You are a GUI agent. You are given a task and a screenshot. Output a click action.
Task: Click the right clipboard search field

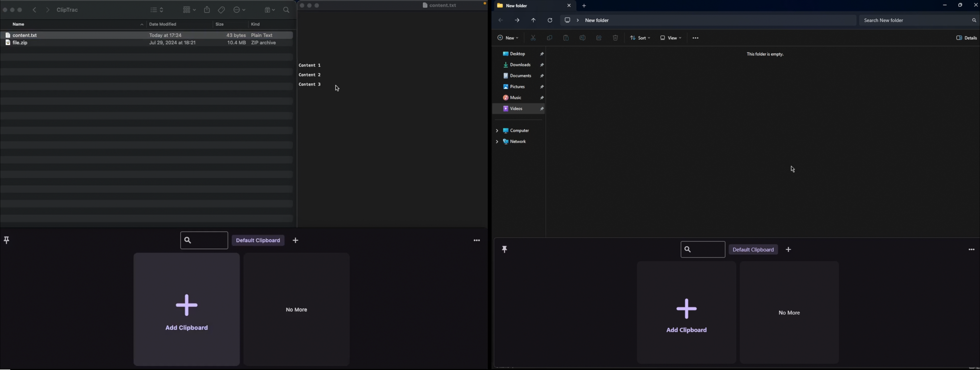(703, 250)
